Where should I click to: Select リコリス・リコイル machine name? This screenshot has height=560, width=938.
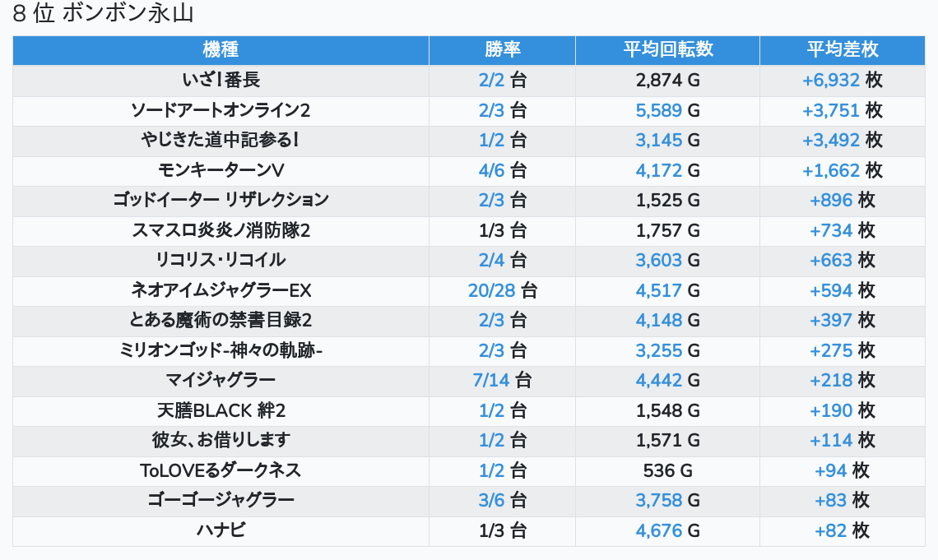tap(221, 260)
